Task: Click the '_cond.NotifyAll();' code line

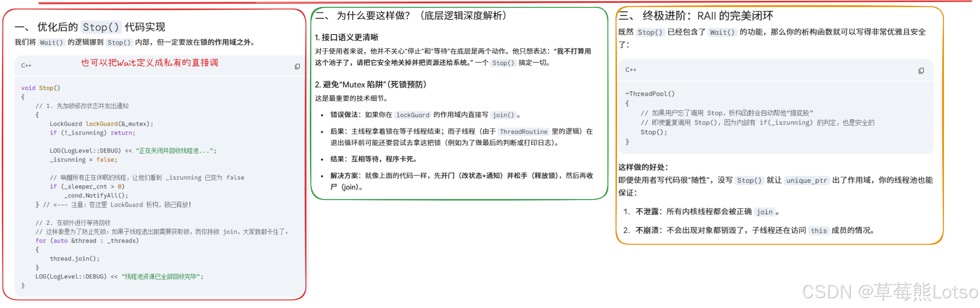Action: tap(96, 195)
